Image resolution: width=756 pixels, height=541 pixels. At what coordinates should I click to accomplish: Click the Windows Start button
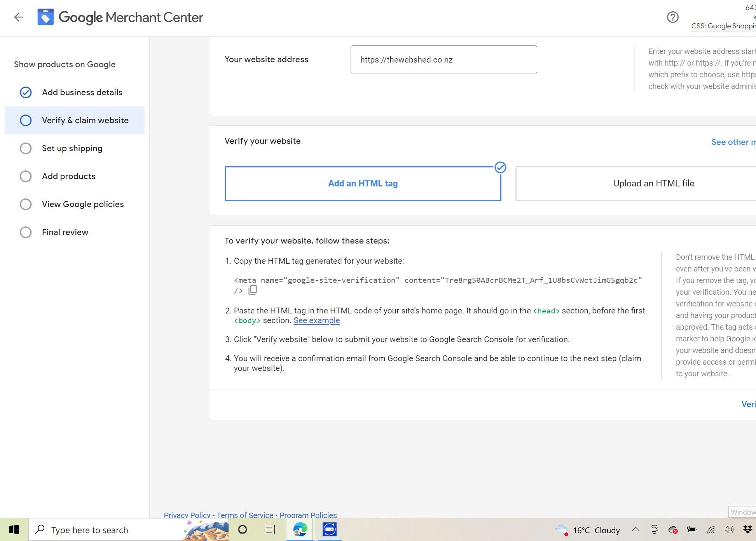(14, 529)
